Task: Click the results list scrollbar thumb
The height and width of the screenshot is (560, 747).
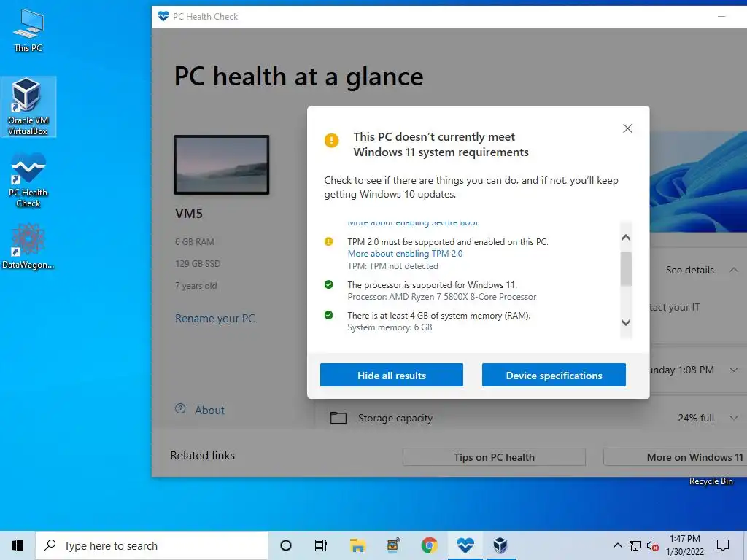Action: (x=626, y=269)
